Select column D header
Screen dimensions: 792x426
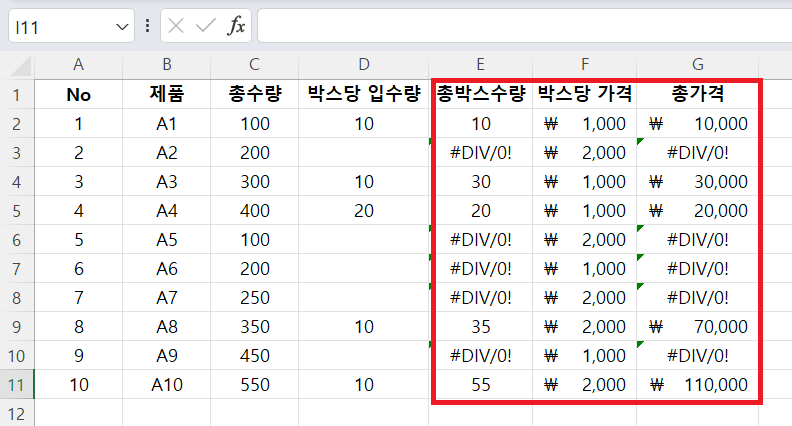click(x=364, y=65)
